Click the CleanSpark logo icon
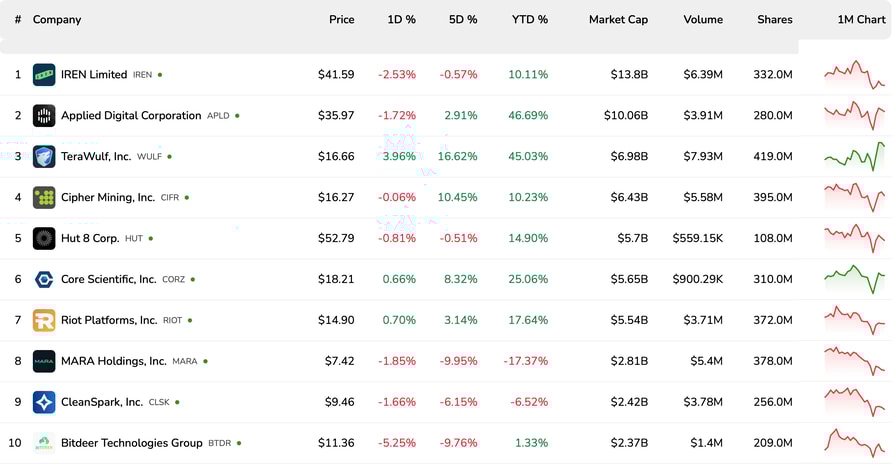The width and height of the screenshot is (896, 464). (44, 403)
